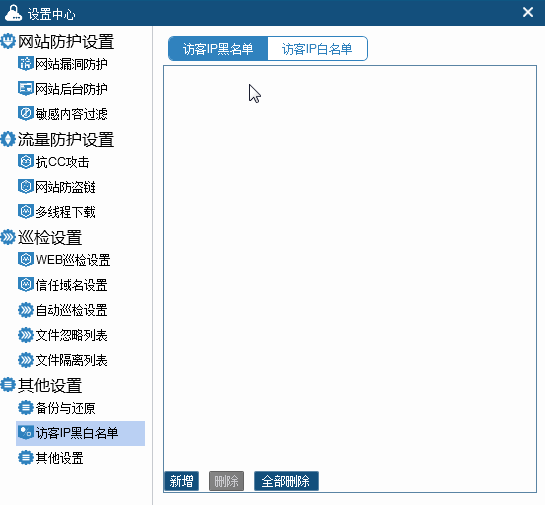Click the 备份与还原 icon

[x=25, y=408]
